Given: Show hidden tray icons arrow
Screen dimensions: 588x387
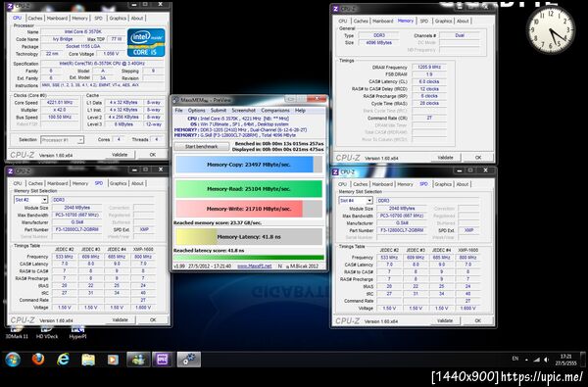Looking at the screenshot, I should (526, 360).
